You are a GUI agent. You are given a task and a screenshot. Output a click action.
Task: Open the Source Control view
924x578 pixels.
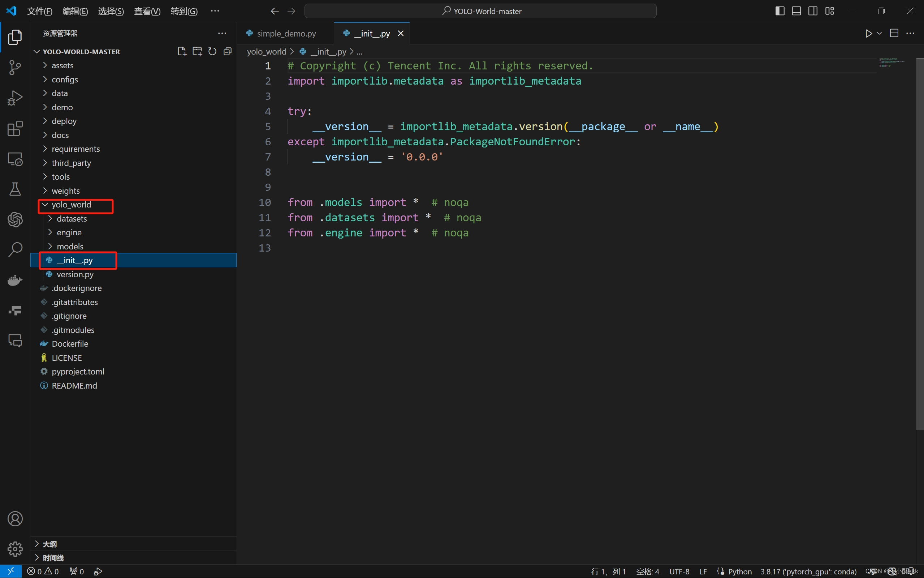[x=15, y=68]
